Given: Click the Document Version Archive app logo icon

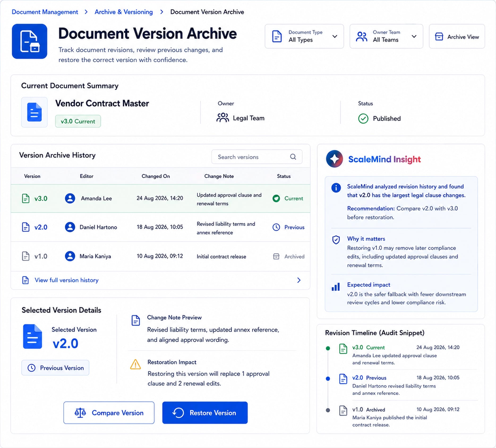Looking at the screenshot, I should [30, 41].
